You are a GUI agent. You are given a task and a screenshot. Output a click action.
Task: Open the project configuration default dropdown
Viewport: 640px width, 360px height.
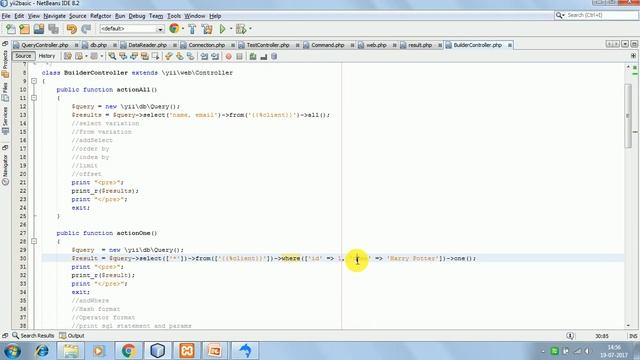point(160,29)
